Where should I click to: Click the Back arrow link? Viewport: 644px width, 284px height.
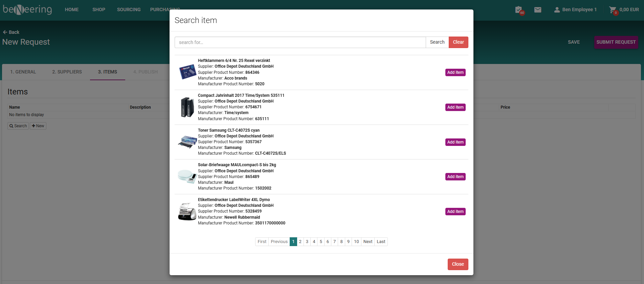pyautogui.click(x=11, y=32)
